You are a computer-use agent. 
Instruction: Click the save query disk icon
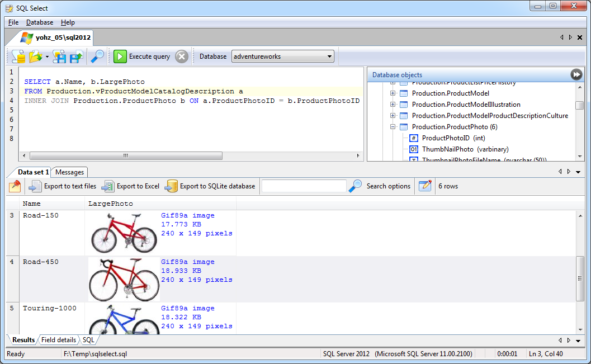tap(59, 56)
